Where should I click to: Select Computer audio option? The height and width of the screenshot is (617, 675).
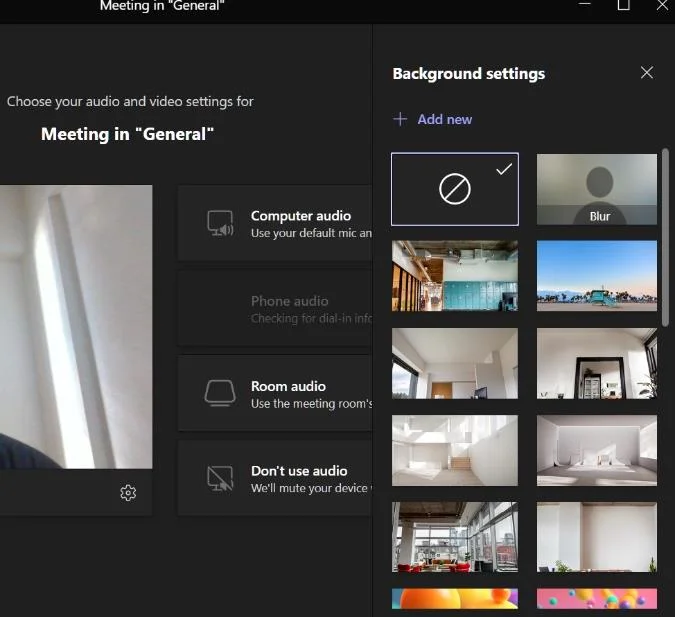click(x=275, y=223)
